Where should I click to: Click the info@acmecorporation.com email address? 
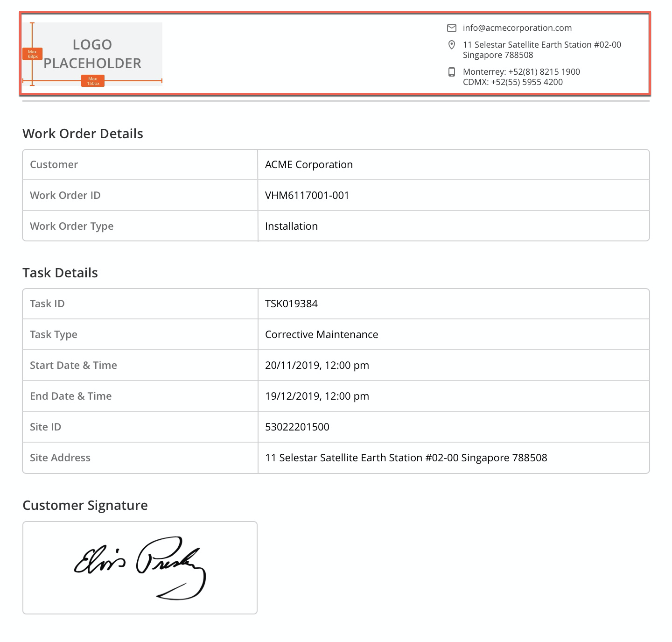pos(517,28)
